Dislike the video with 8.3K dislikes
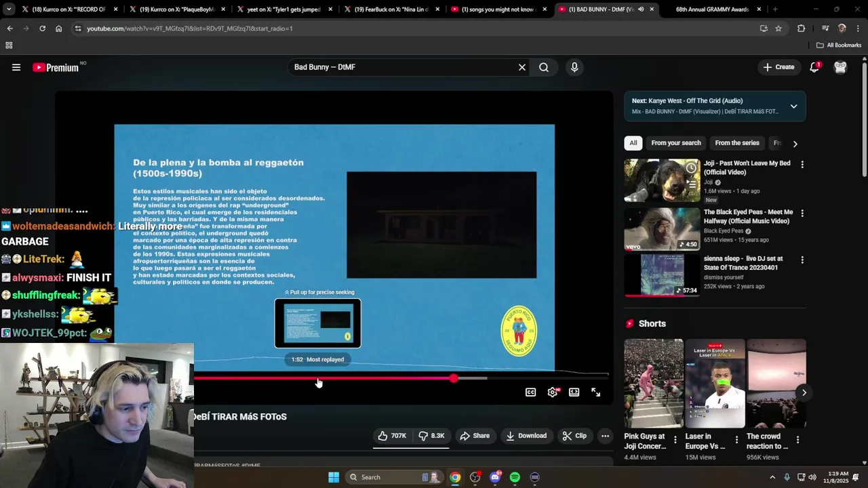The image size is (868, 488). 431,436
